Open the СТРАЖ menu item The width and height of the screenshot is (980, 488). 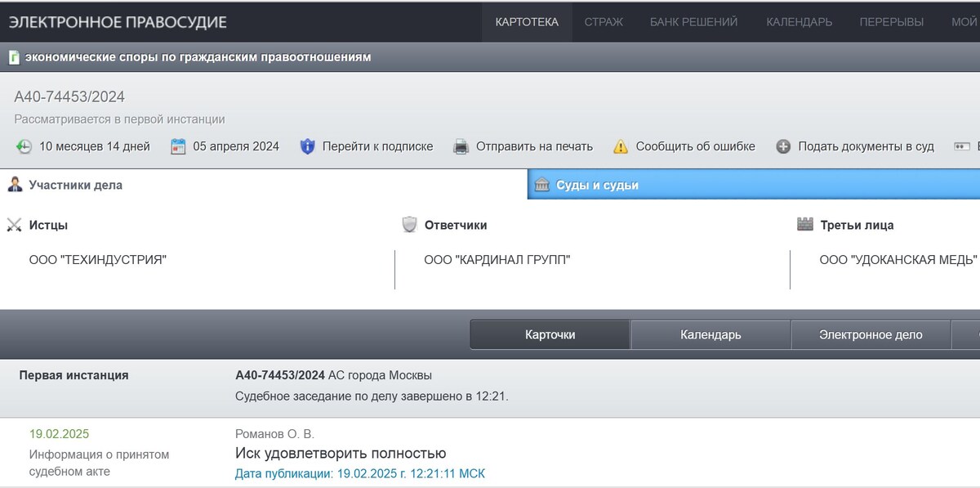tap(604, 22)
